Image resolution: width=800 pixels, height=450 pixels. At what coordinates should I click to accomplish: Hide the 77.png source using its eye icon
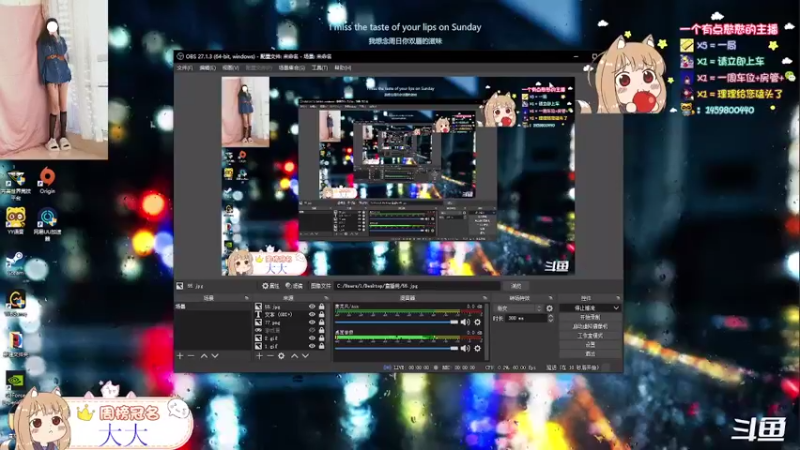[312, 322]
